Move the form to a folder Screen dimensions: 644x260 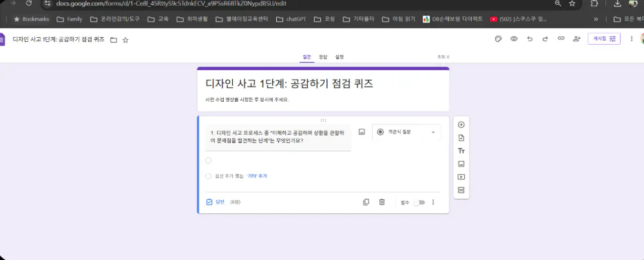point(114,40)
